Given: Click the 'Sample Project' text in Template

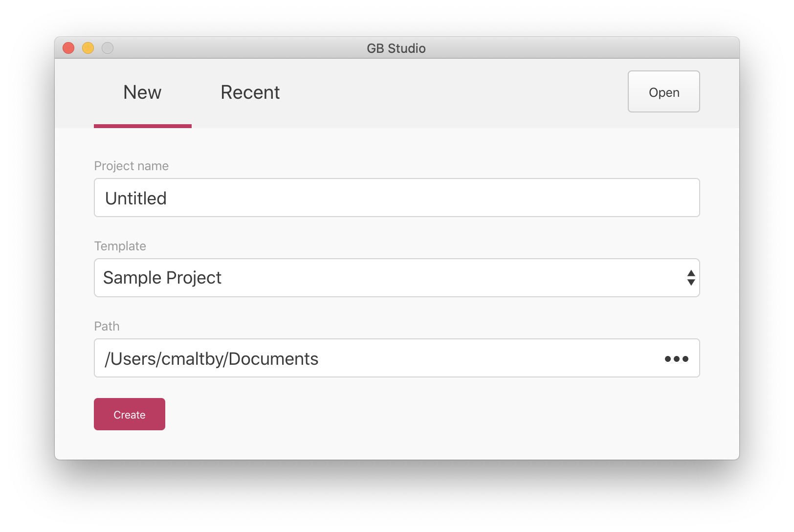Looking at the screenshot, I should (162, 278).
